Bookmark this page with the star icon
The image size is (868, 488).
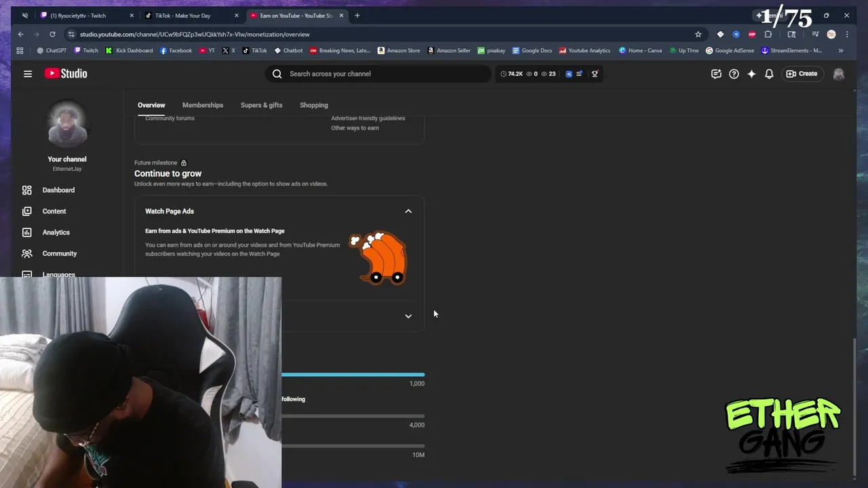698,35
